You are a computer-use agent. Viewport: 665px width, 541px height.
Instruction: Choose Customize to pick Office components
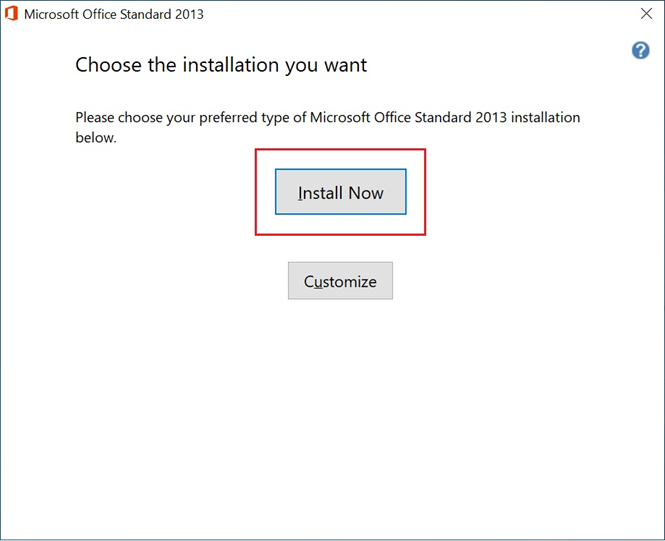[340, 281]
